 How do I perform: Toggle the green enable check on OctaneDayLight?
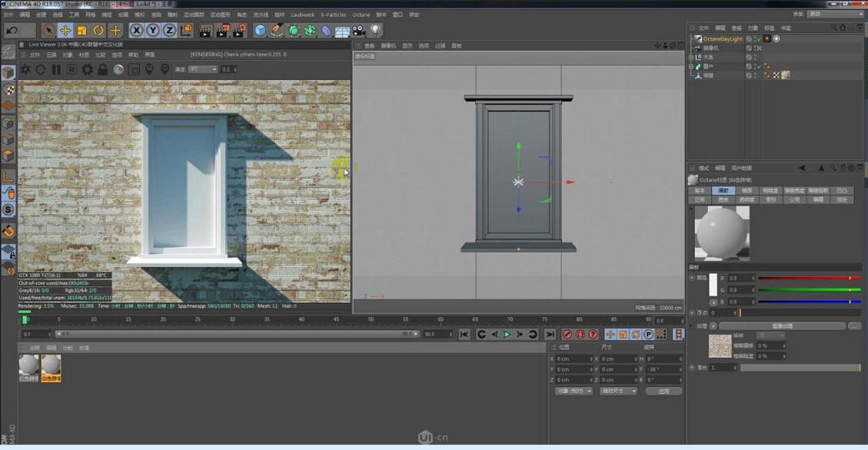pos(759,38)
